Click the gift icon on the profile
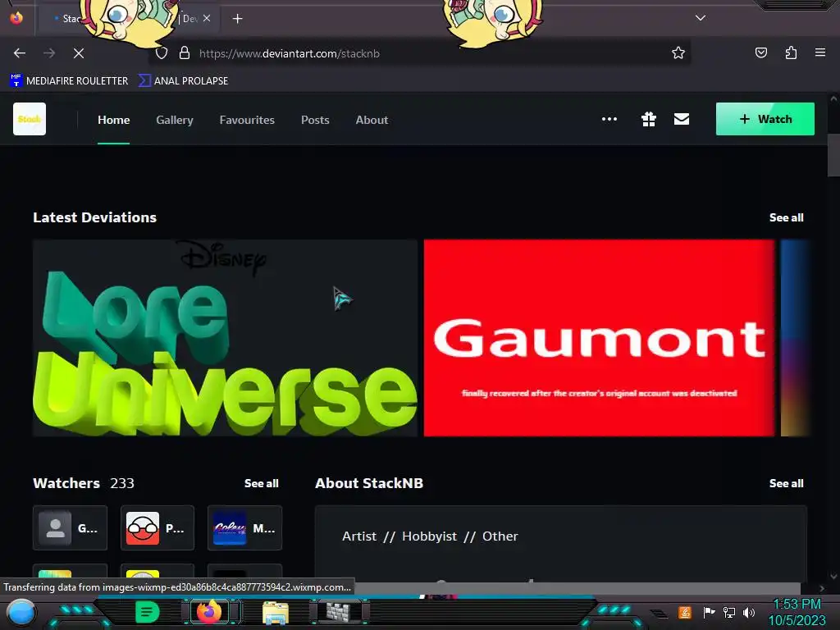The image size is (840, 630). click(x=649, y=119)
